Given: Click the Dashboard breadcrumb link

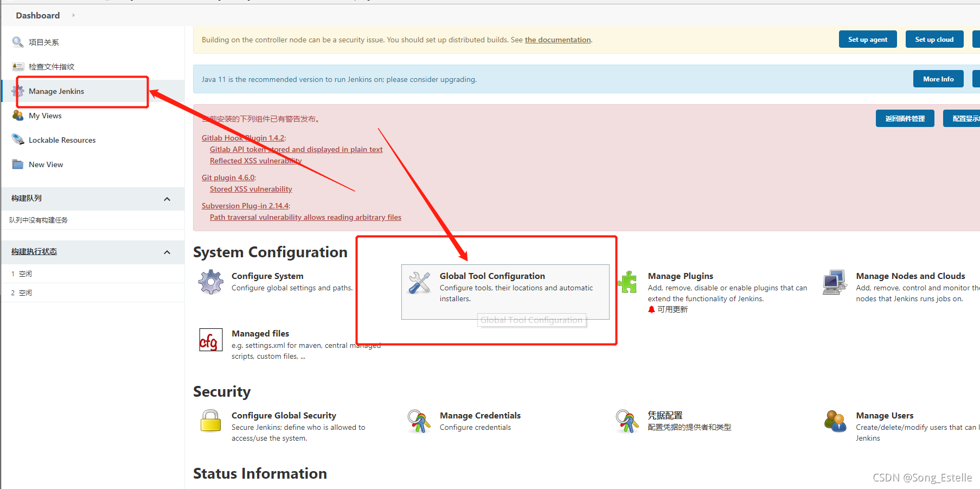Looking at the screenshot, I should pos(38,15).
